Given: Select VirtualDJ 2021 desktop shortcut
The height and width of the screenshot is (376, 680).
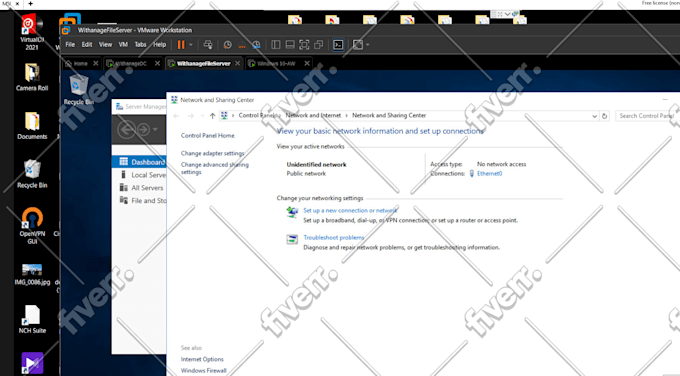Looking at the screenshot, I should point(32,33).
